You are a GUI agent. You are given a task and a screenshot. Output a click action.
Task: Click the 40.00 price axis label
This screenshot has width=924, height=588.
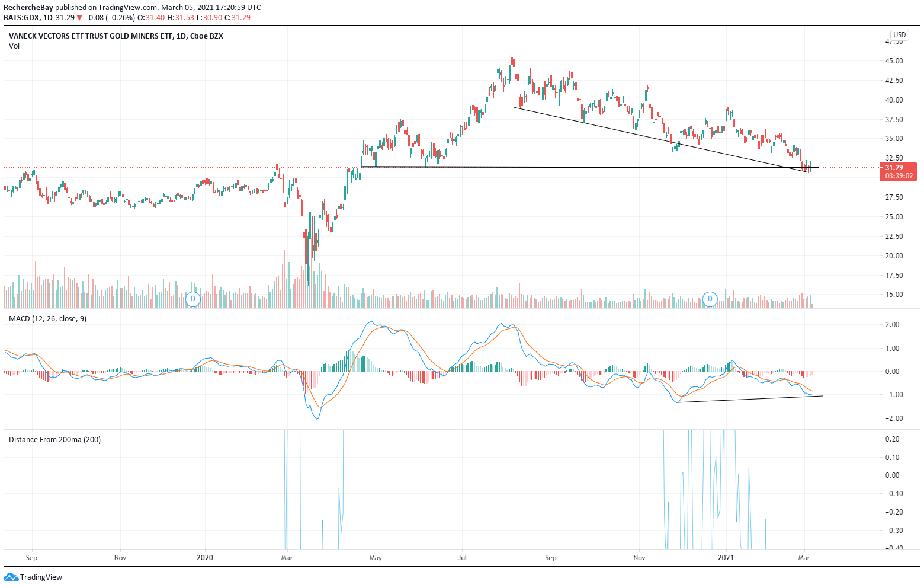(894, 100)
